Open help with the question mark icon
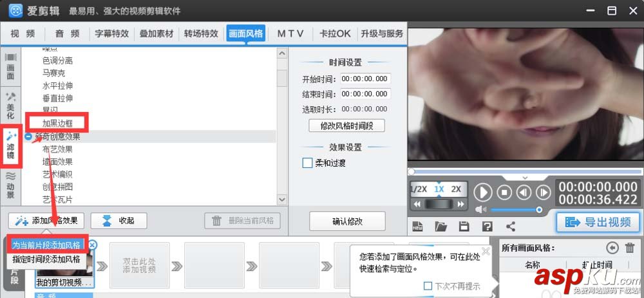 point(487,226)
